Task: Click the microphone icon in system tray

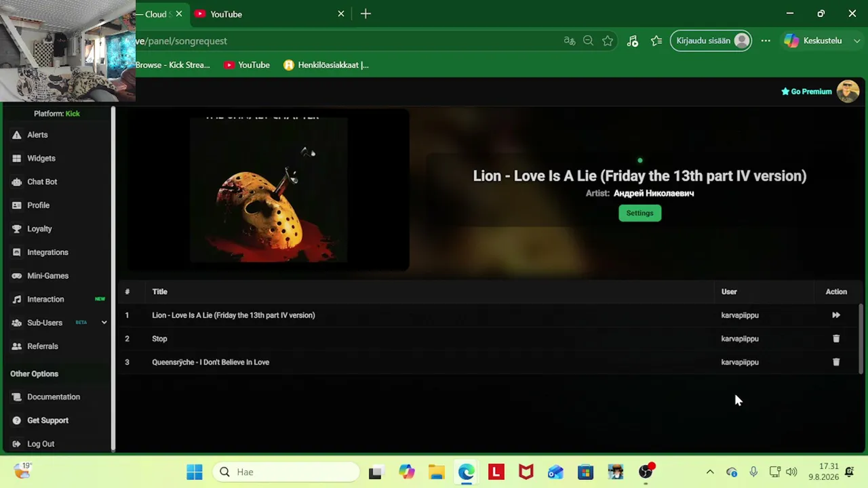Action: click(x=753, y=472)
